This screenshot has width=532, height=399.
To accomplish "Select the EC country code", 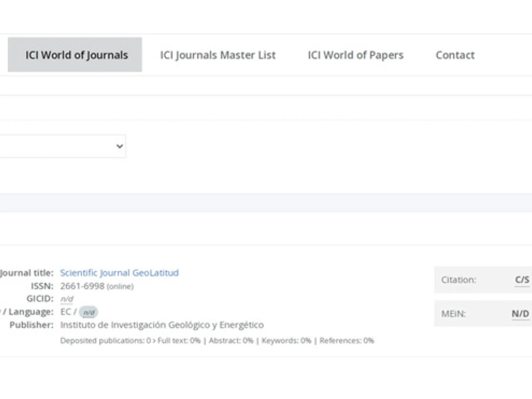I will click(65, 312).
